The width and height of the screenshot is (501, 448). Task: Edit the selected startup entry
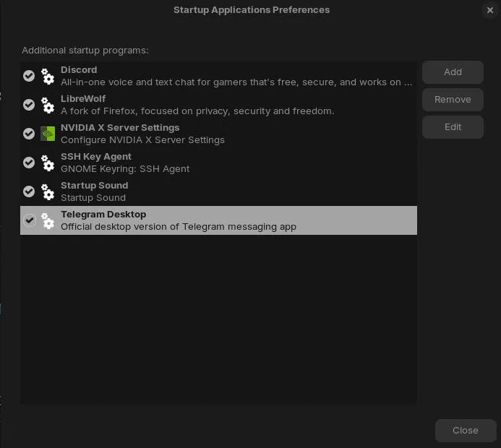pos(453,127)
